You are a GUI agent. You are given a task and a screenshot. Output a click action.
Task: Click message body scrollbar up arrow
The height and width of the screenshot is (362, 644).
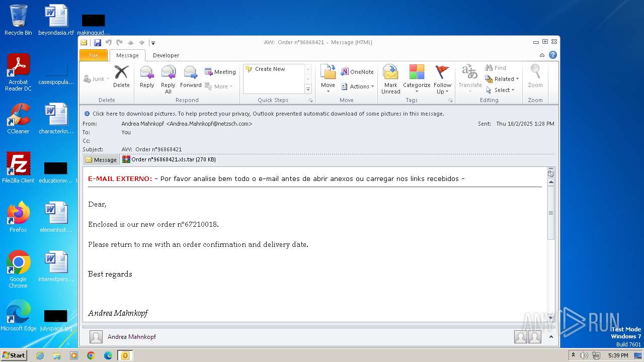(551, 183)
